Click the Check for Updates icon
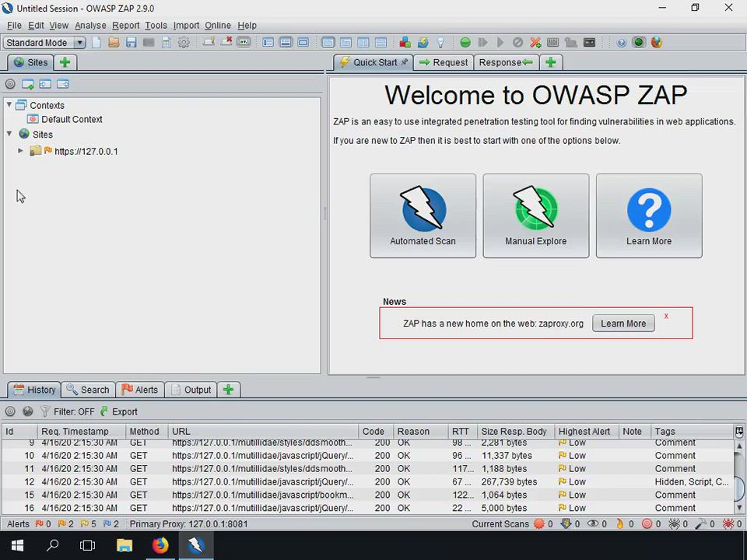 click(x=423, y=43)
